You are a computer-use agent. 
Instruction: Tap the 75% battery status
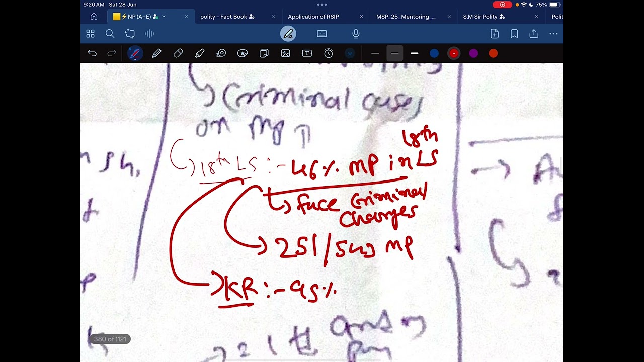[547, 5]
